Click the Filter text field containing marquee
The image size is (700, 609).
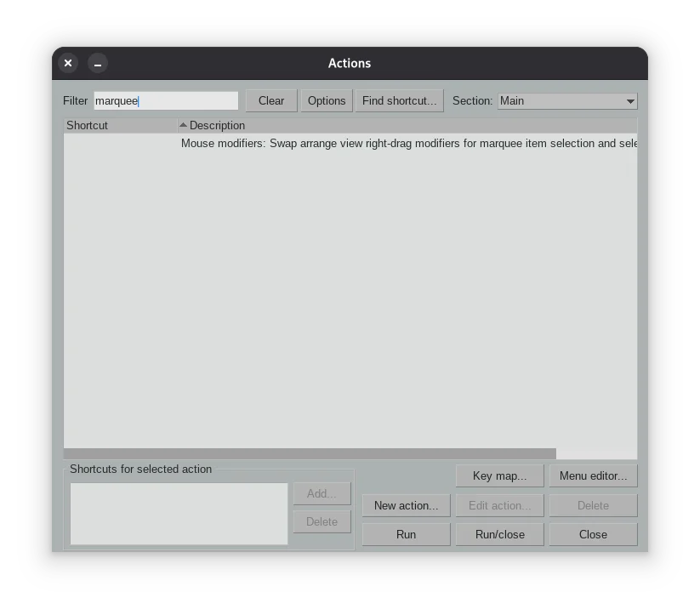pos(166,101)
